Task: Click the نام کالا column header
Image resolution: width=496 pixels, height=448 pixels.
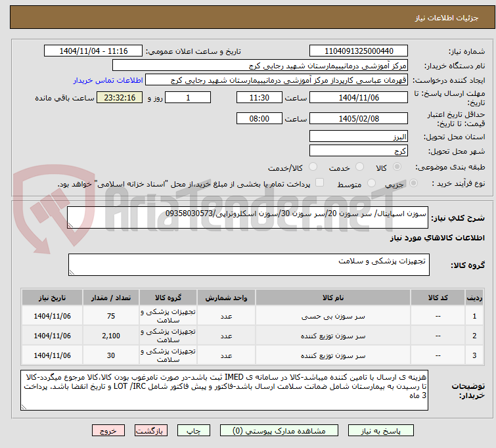Action: click(x=333, y=298)
